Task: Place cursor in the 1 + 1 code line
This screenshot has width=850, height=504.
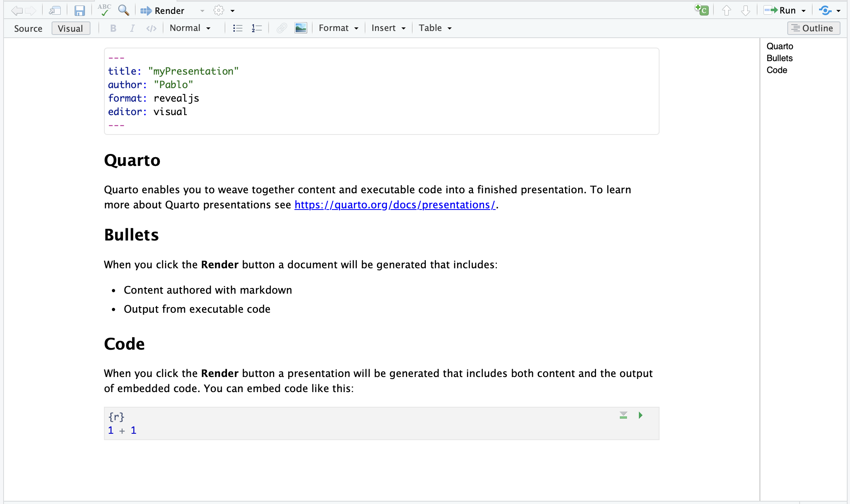Action: click(x=122, y=431)
